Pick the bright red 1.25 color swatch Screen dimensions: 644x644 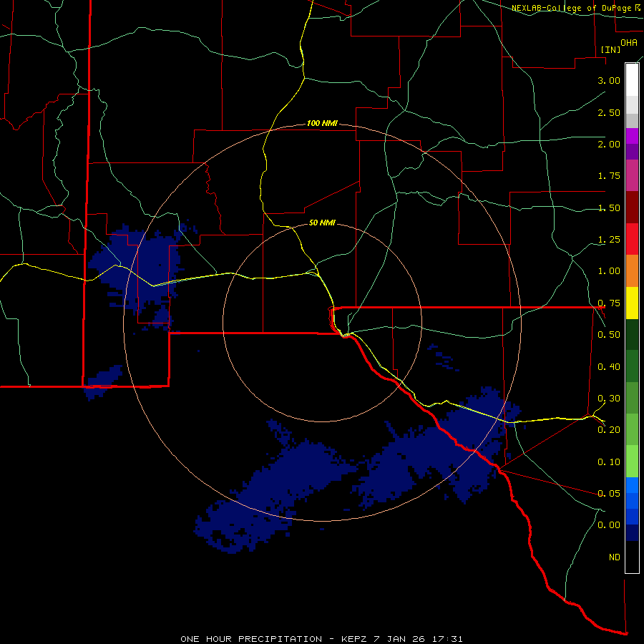pos(632,239)
